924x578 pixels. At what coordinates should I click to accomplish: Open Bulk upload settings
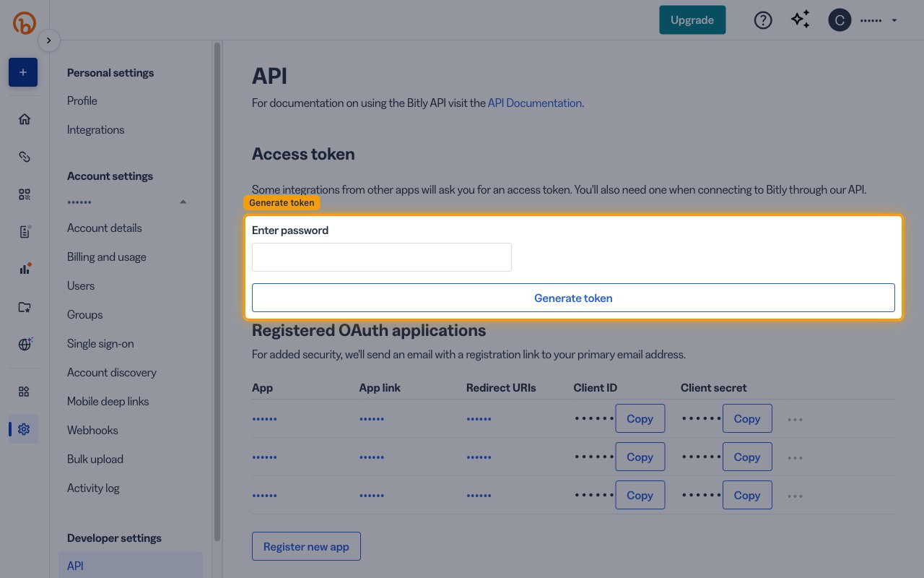tap(95, 459)
